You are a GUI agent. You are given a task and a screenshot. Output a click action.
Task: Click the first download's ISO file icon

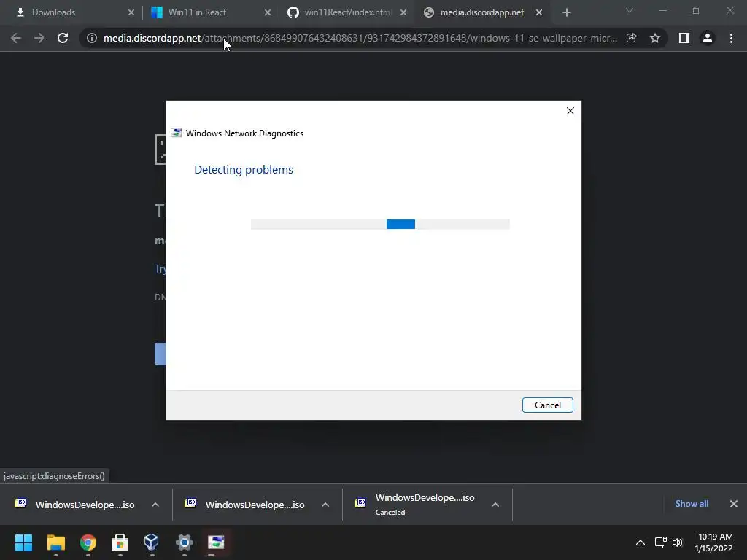[x=20, y=503]
